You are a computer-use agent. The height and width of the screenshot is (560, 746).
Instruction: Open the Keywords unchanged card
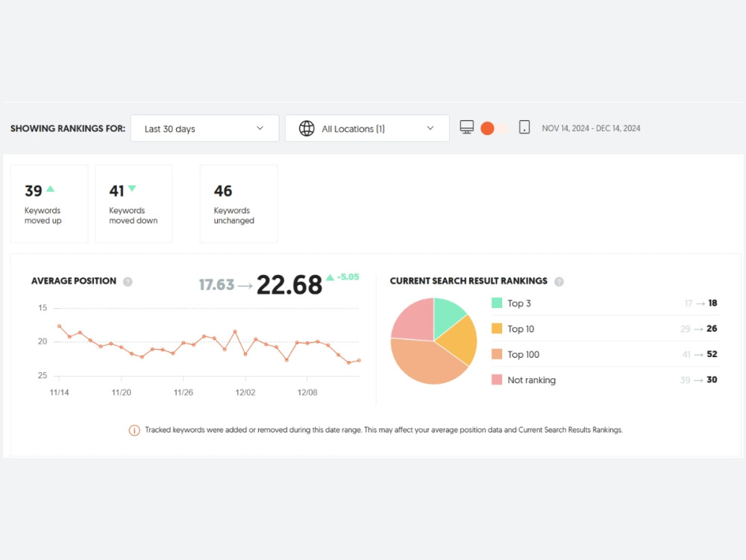click(x=239, y=204)
